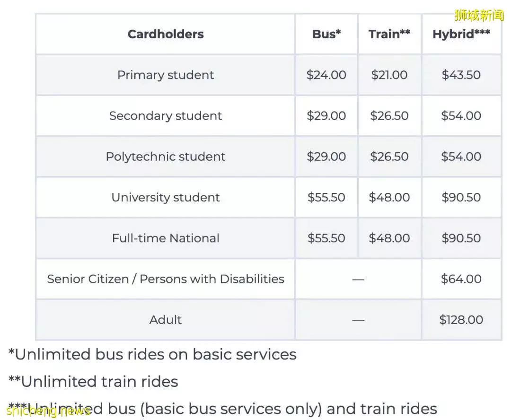Click Senior Citizen hybrid price $64.00
This screenshot has height=420, width=511.
[x=461, y=279]
